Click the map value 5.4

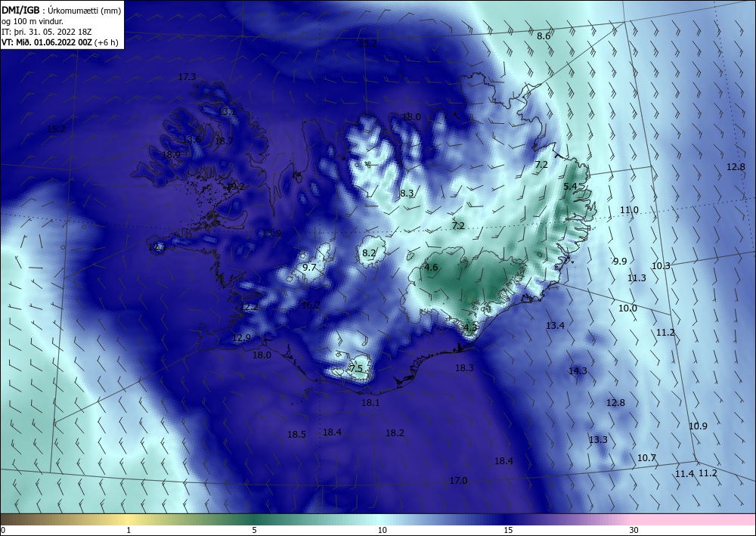570,187
